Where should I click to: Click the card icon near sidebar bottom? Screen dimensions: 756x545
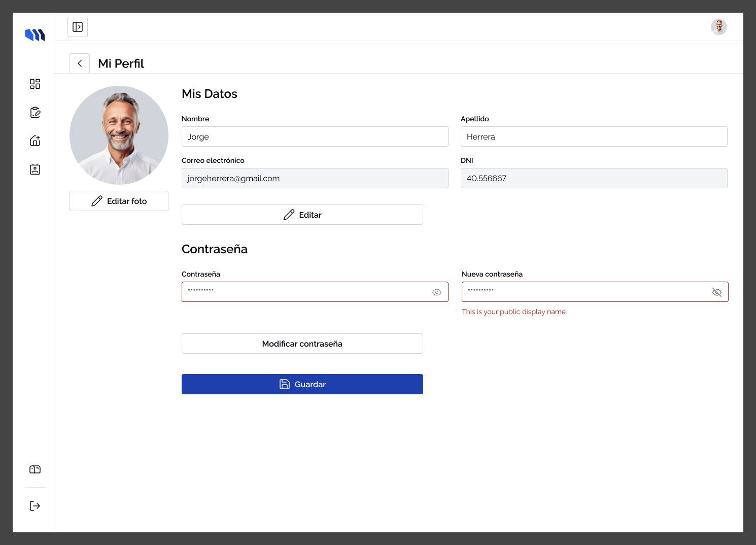coord(35,469)
